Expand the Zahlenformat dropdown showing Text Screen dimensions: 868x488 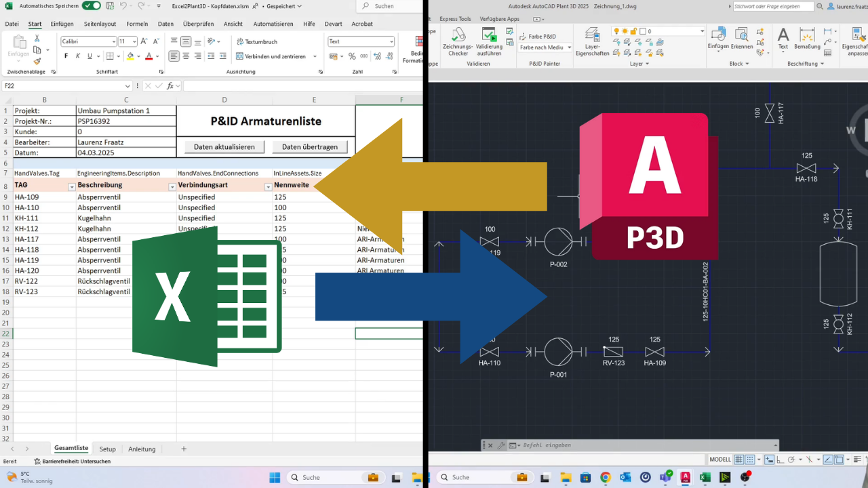[x=392, y=41]
